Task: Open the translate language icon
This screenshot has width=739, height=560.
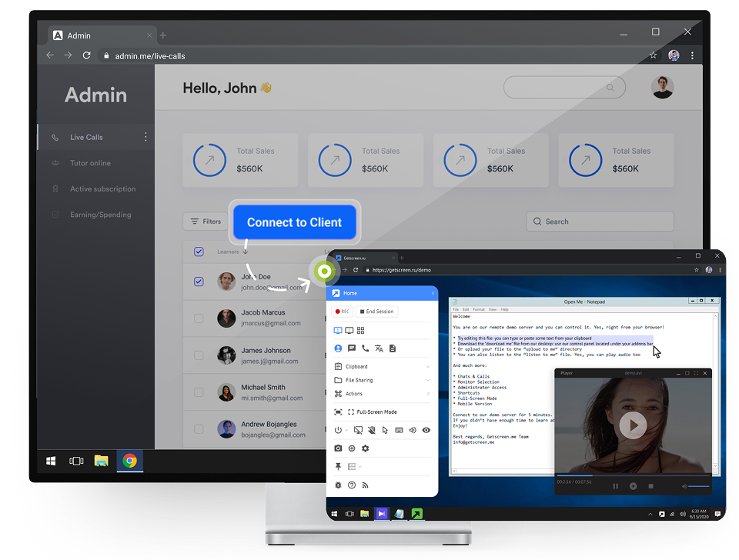Action: (x=379, y=348)
